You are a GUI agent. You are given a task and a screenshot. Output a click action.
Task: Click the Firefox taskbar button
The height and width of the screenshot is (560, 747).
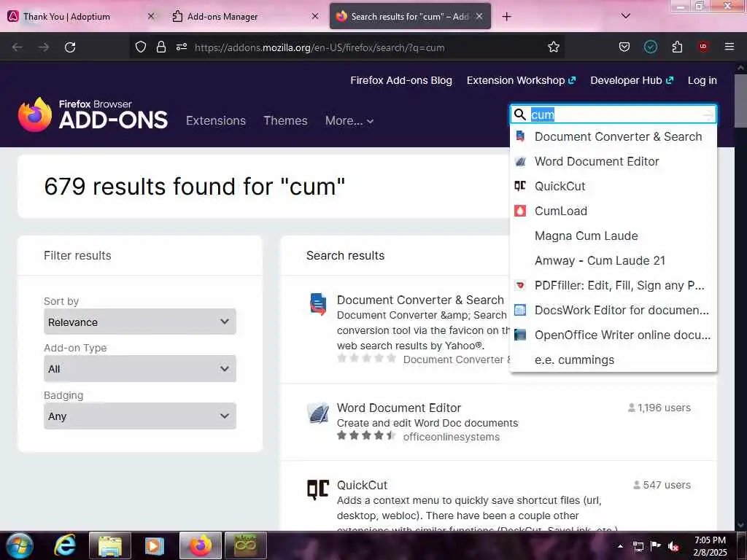pos(200,545)
